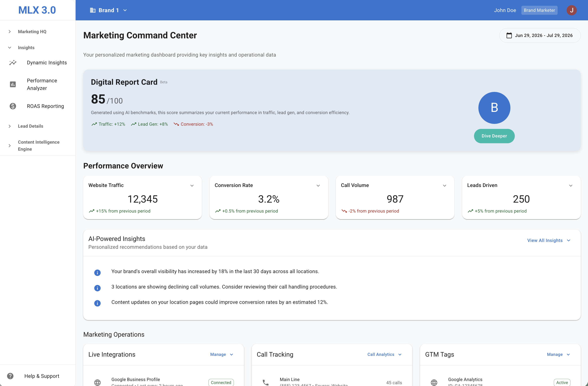Open View All Insights link
Image resolution: width=588 pixels, height=386 pixels.
(549, 240)
